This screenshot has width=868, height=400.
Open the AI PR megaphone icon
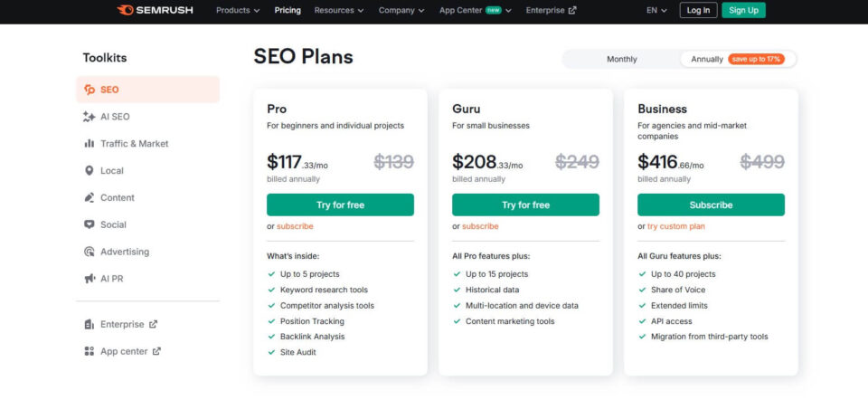click(x=90, y=279)
